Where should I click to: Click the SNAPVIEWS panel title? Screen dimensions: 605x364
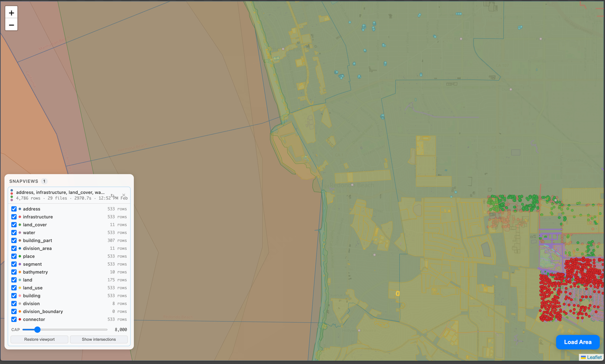coord(24,181)
